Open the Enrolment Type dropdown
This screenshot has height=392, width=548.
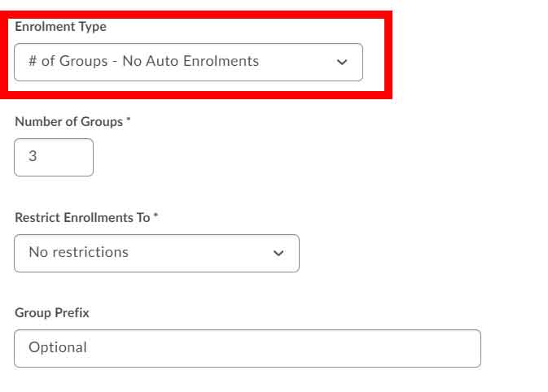[188, 62]
